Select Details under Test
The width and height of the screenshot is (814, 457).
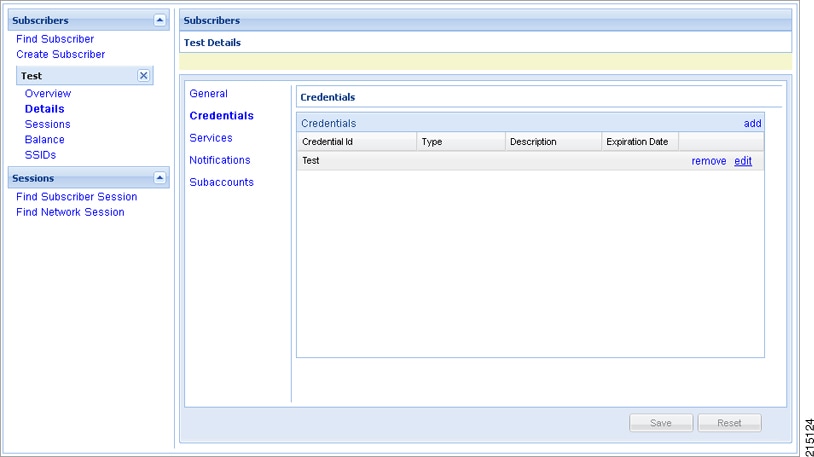tap(45, 109)
